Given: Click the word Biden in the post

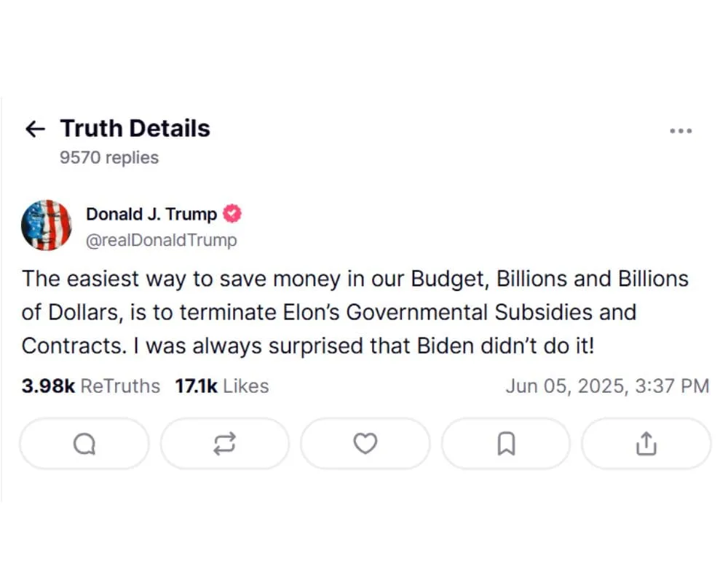Looking at the screenshot, I should click(x=446, y=346).
